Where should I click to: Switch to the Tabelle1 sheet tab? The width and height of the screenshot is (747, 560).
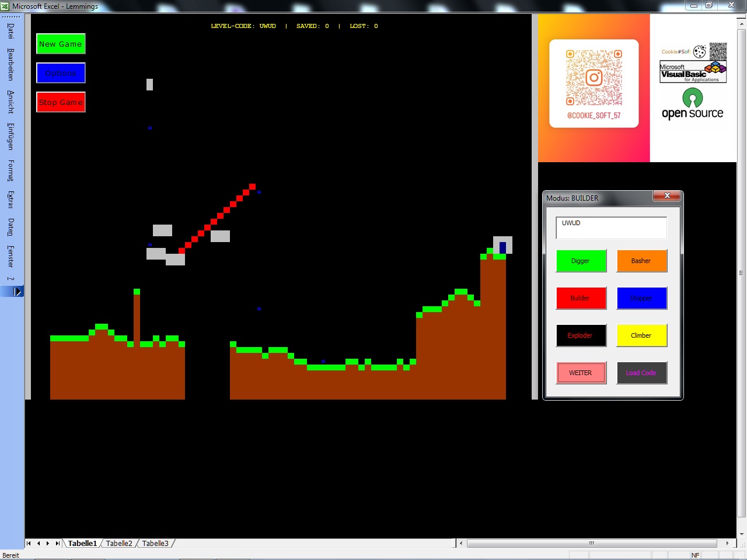pyautogui.click(x=82, y=543)
